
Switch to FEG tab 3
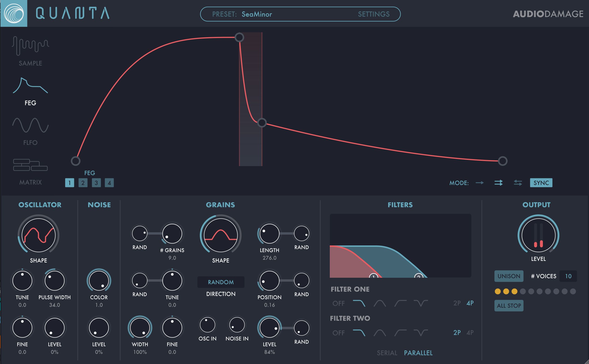[x=96, y=183]
